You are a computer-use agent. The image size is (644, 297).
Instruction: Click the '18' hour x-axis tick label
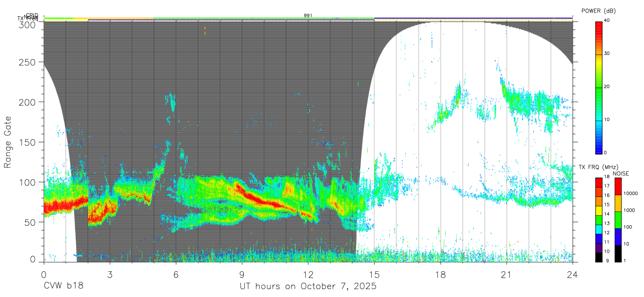tap(440, 274)
